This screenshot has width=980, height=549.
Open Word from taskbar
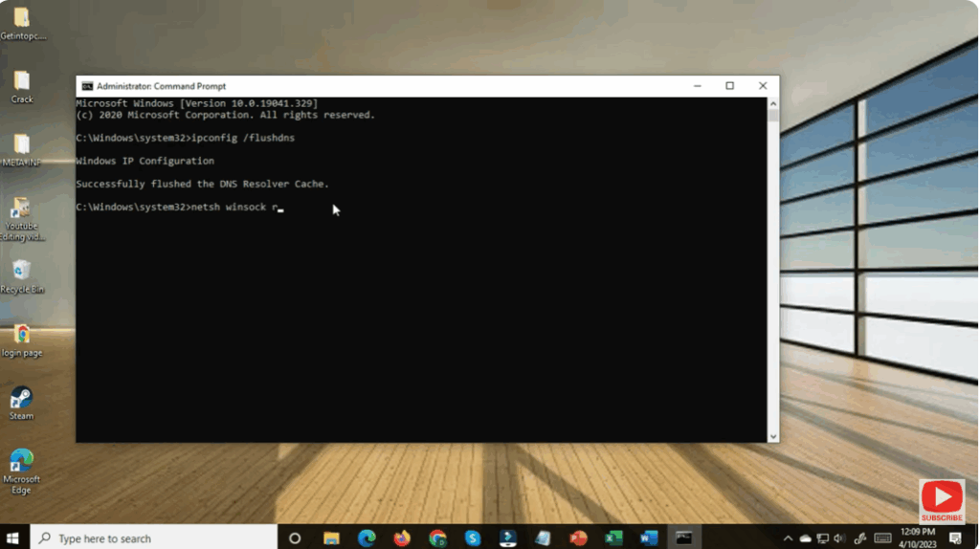click(649, 538)
